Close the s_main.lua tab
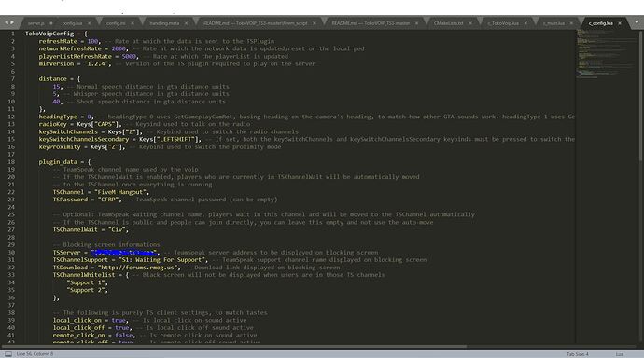644x358 pixels. click(571, 23)
